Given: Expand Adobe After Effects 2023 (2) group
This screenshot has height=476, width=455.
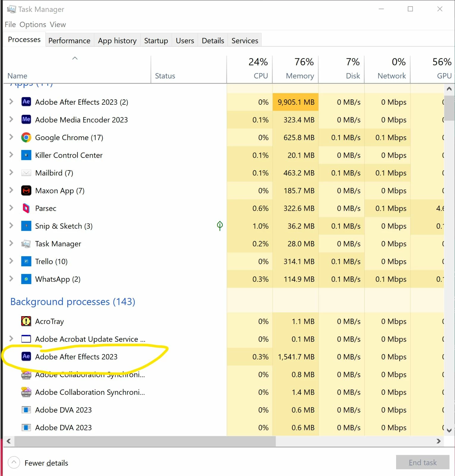Looking at the screenshot, I should click(11, 102).
